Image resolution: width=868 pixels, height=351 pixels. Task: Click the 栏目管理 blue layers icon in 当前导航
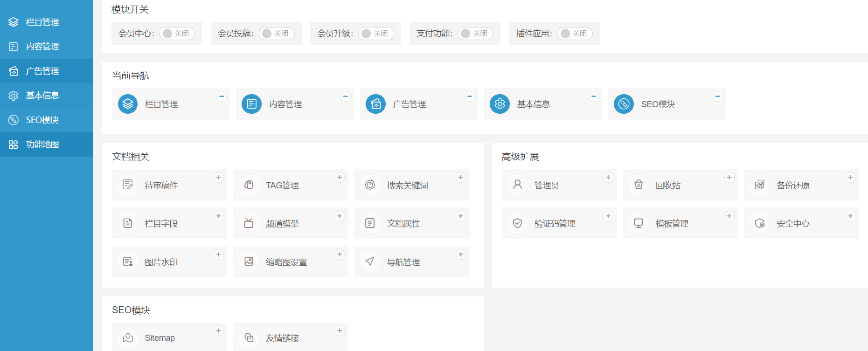pyautogui.click(x=128, y=104)
